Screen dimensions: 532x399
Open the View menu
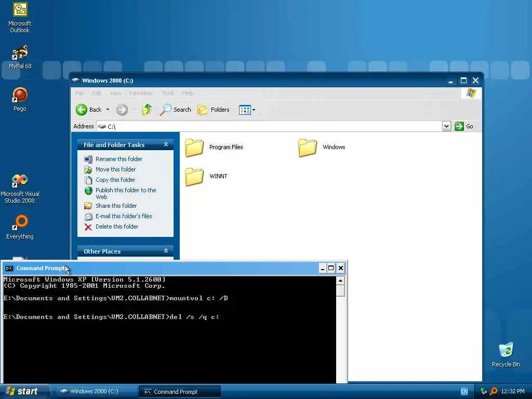click(115, 93)
